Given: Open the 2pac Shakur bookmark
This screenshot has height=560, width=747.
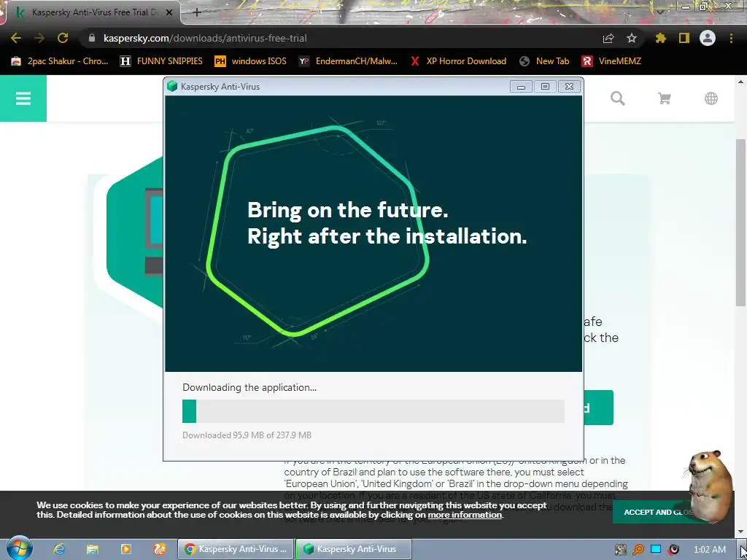Looking at the screenshot, I should click(60, 61).
